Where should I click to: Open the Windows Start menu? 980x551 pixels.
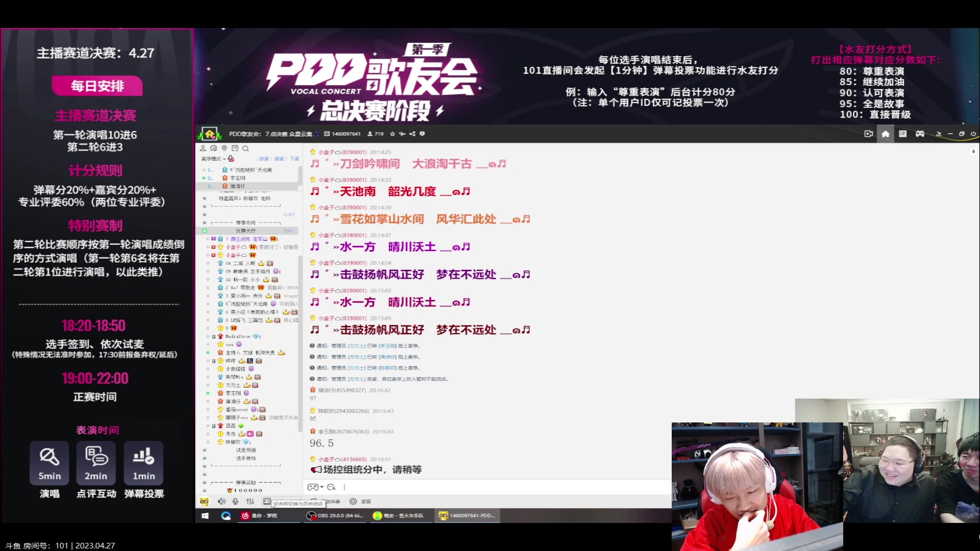(205, 515)
